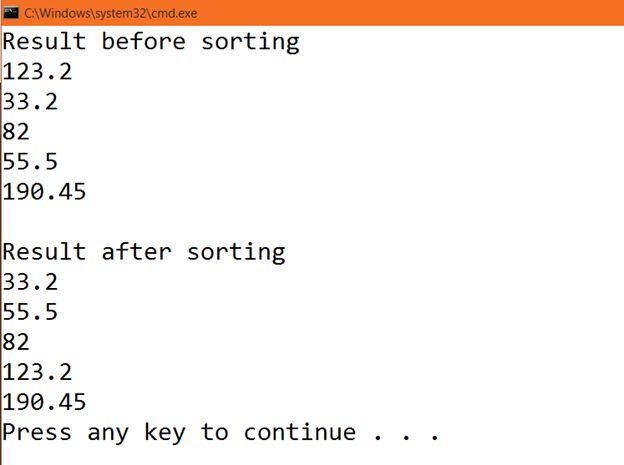624x465 pixels.
Task: Select 82 in the before-sorting list
Action: point(17,132)
